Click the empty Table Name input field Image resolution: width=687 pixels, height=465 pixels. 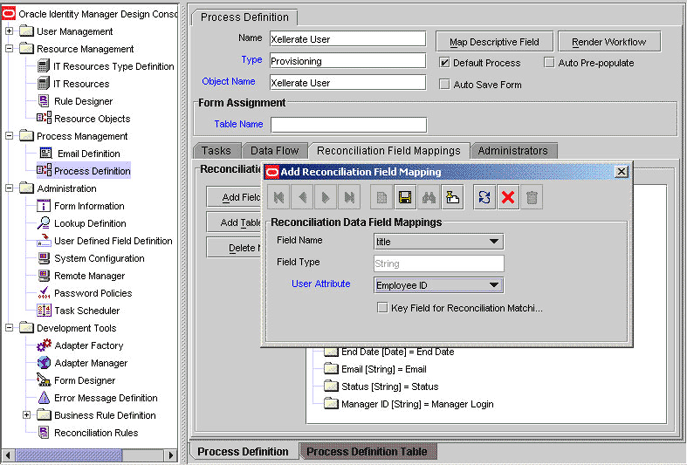coord(349,125)
